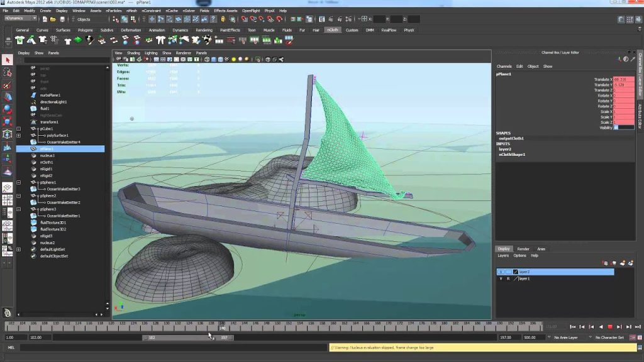Expand the defaultLightSet node
The image size is (644, 362).
pos(18,250)
